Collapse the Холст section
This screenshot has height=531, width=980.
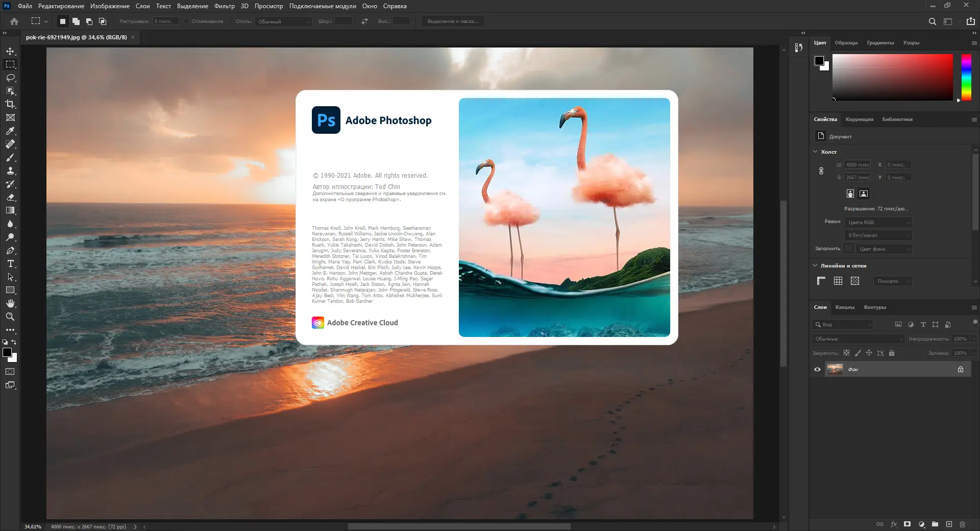815,152
